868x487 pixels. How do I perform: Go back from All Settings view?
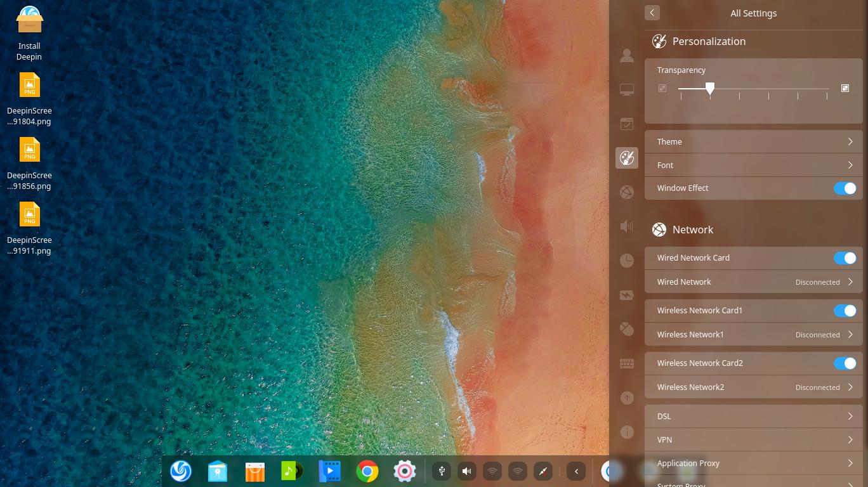click(652, 13)
